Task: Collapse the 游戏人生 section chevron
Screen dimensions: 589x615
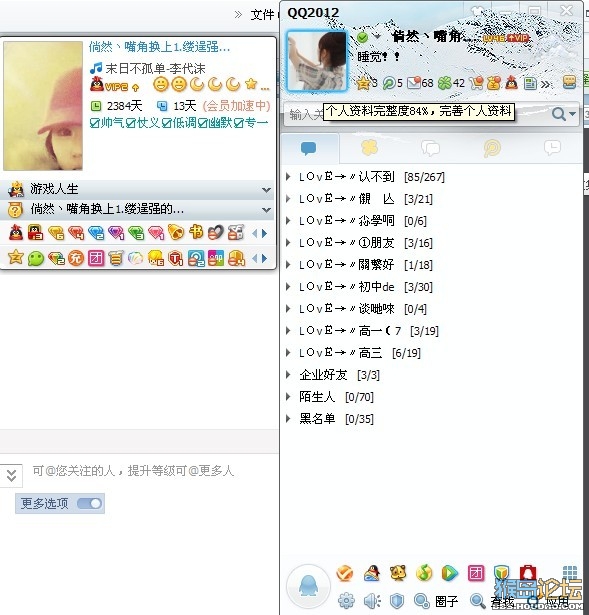Action: pyautogui.click(x=267, y=190)
